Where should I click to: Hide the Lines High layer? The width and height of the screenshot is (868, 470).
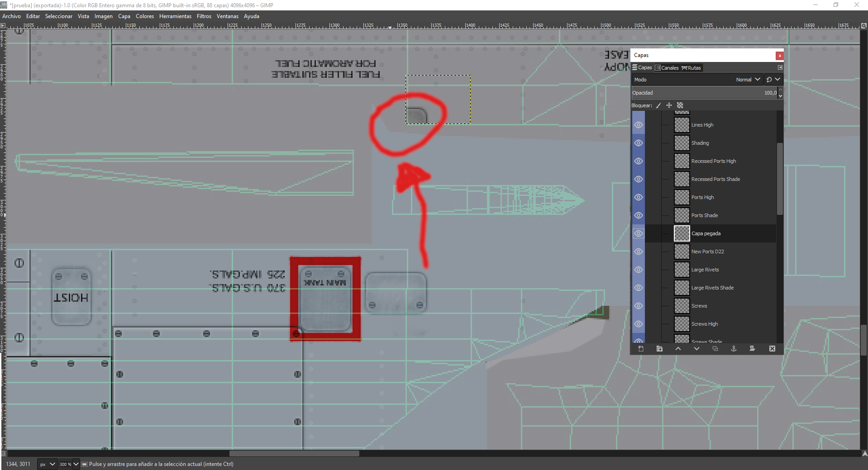[x=638, y=125]
